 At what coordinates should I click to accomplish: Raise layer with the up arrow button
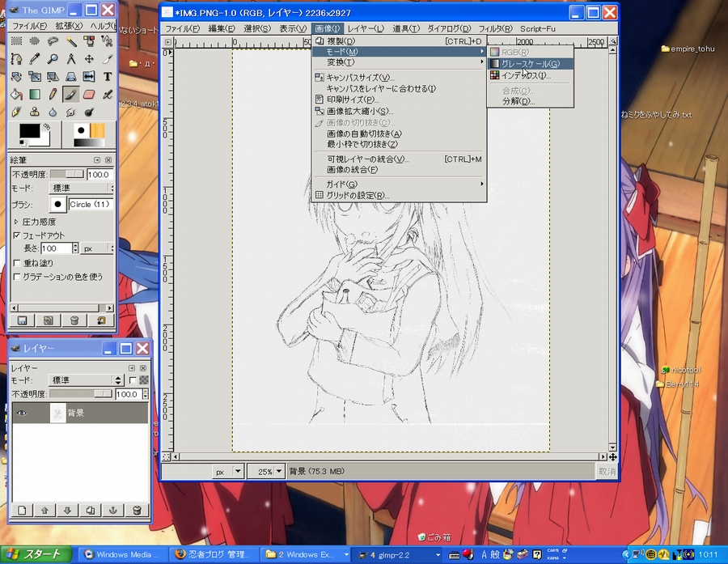44,510
